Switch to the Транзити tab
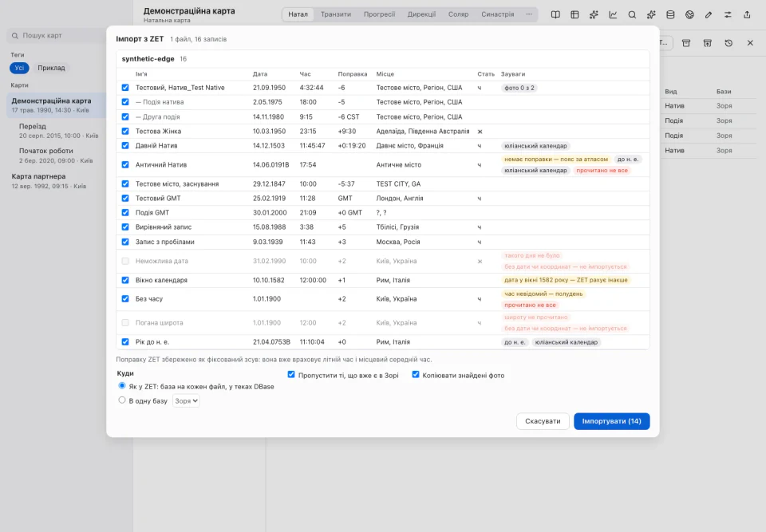The image size is (766, 532). click(x=336, y=14)
